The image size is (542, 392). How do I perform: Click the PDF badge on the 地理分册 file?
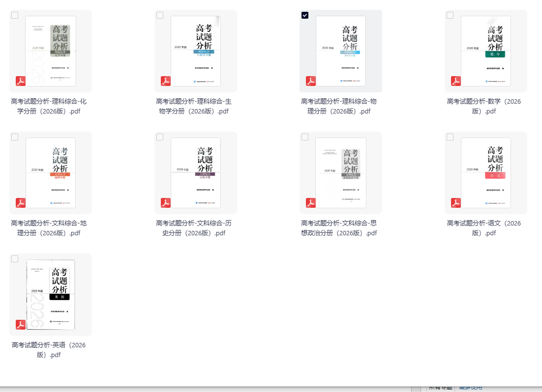[x=21, y=203]
